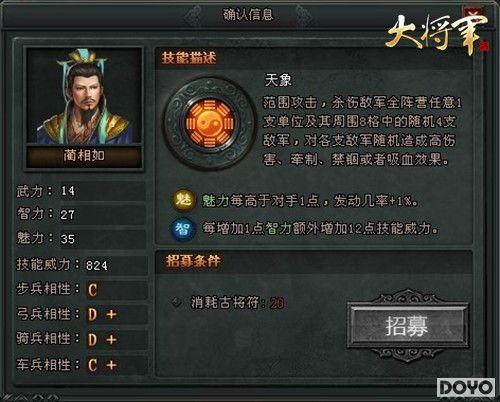Viewport: 500px width, 402px height.
Task: Select the 招募条件 section header
Action: (x=193, y=261)
